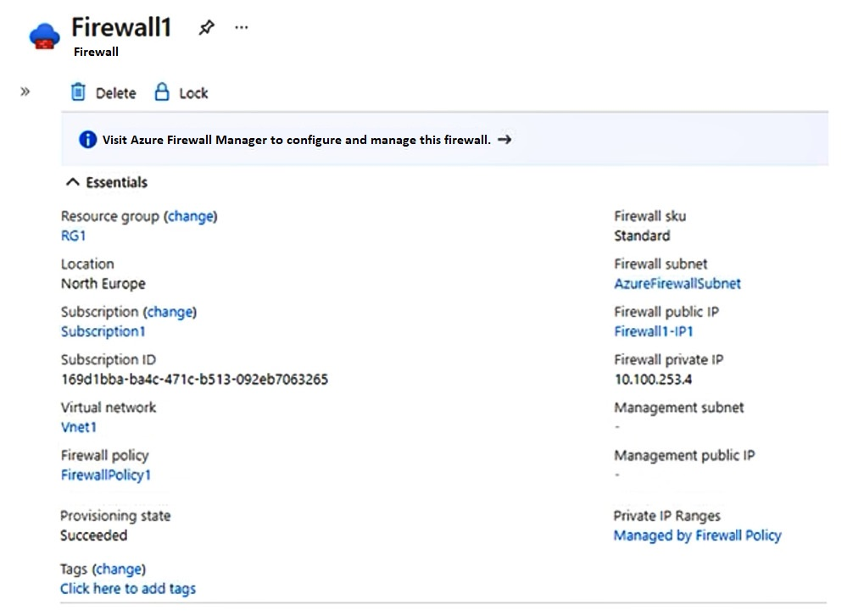Change the resource group

(190, 216)
